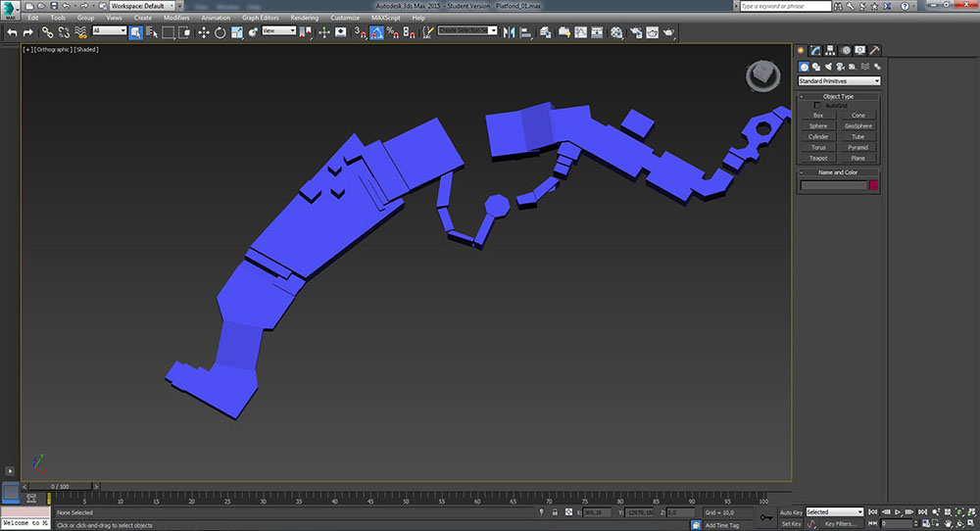
Task: Click the Render Production teapot icon
Action: pyautogui.click(x=669, y=31)
